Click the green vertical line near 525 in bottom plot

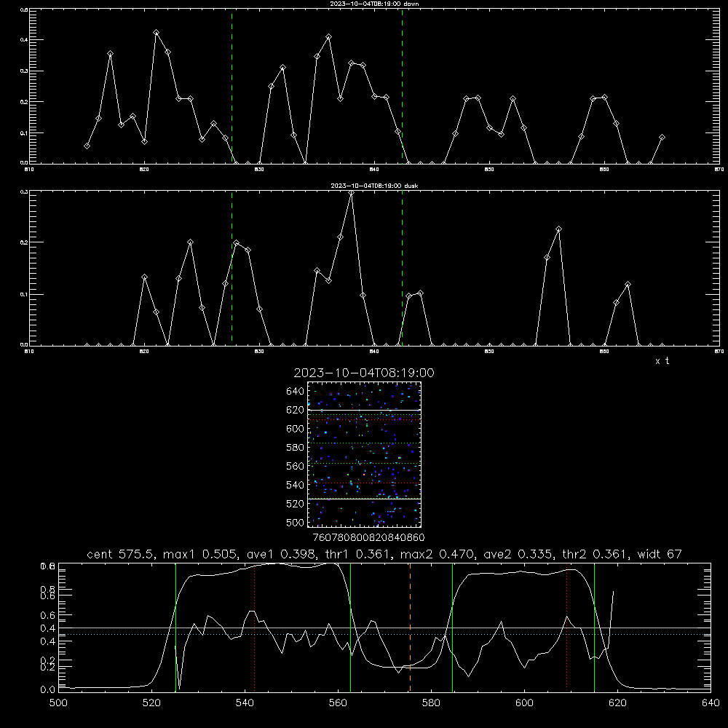pos(176,627)
